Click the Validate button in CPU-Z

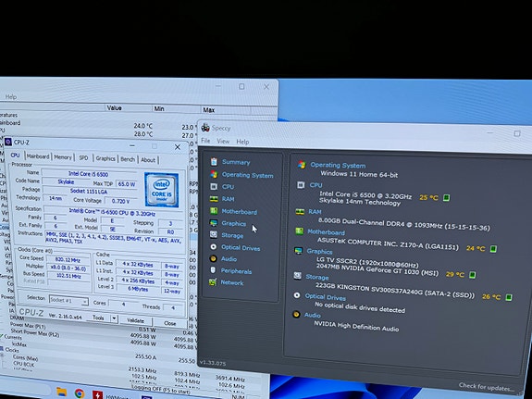(x=135, y=320)
